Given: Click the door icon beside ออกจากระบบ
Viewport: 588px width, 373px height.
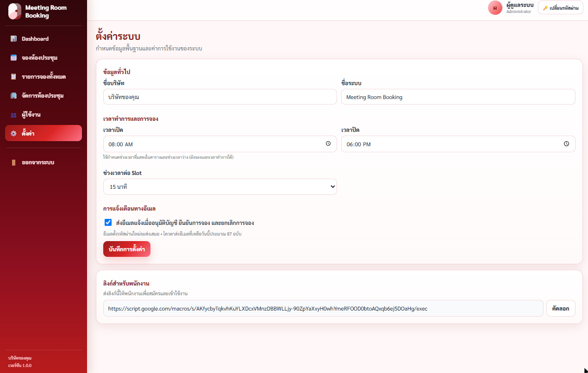Looking at the screenshot, I should pyautogui.click(x=13, y=162).
